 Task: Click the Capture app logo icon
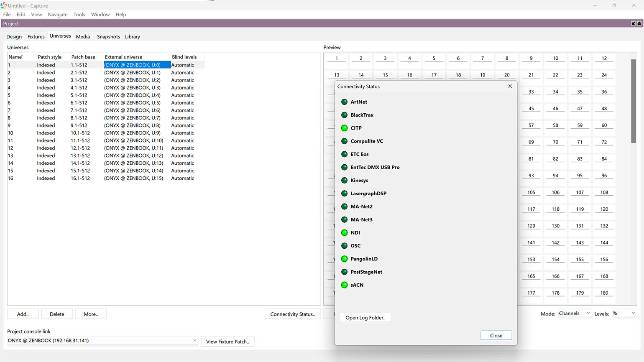4,5
